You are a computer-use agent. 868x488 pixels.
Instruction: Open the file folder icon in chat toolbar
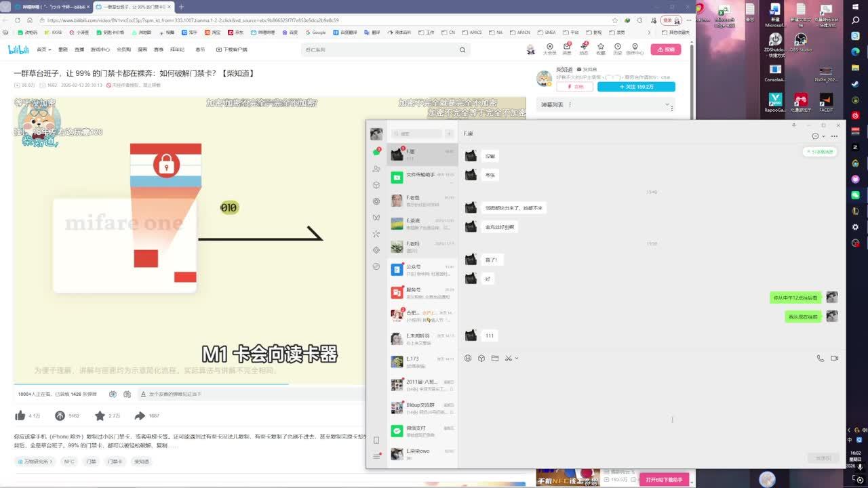point(495,358)
